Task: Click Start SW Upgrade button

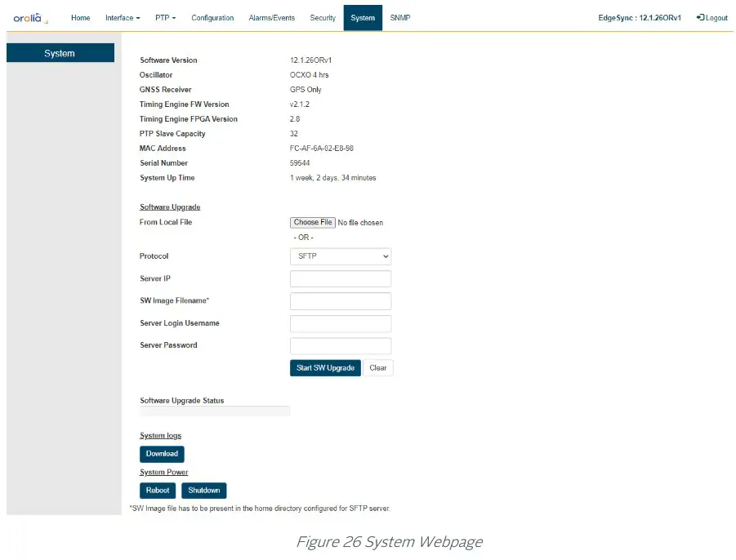Action: 325,368
